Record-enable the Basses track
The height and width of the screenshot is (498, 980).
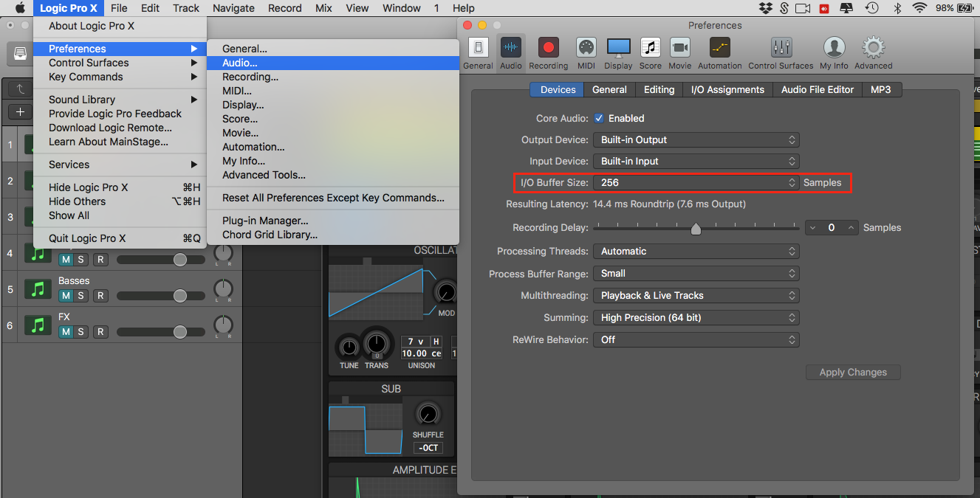(100, 296)
